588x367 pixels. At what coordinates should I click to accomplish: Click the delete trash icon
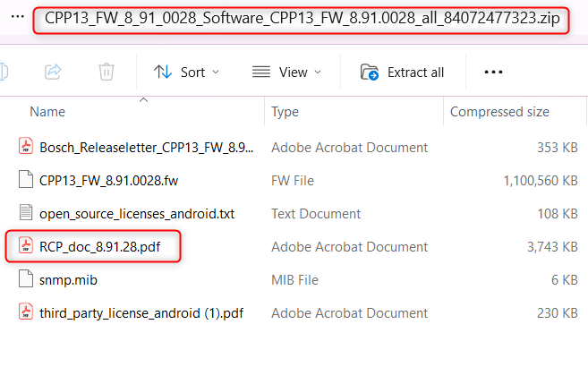click(107, 72)
